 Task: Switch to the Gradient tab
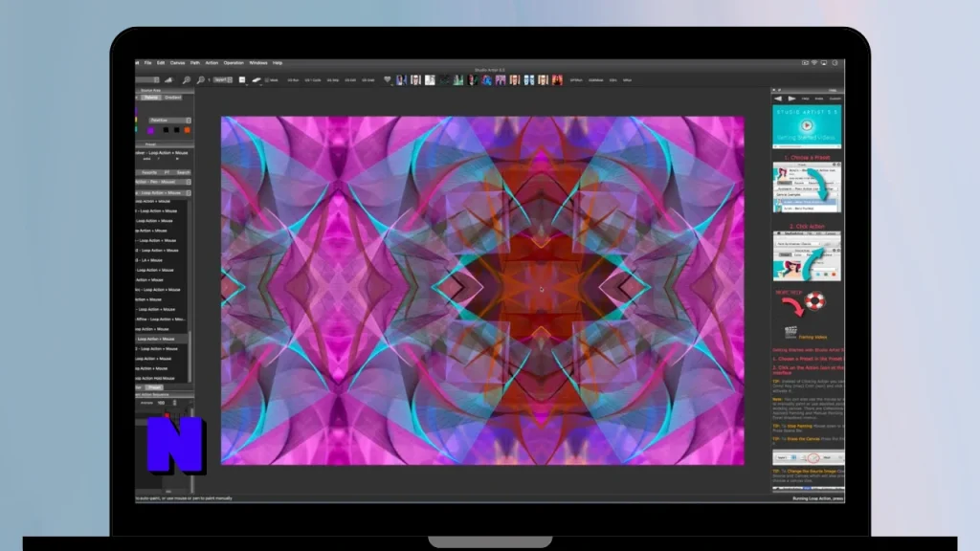[173, 98]
